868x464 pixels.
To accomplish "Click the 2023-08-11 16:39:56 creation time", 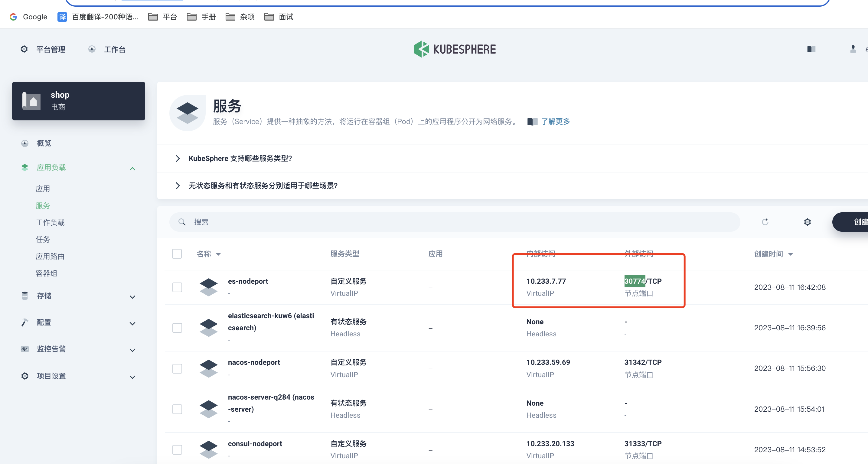I will (x=789, y=328).
